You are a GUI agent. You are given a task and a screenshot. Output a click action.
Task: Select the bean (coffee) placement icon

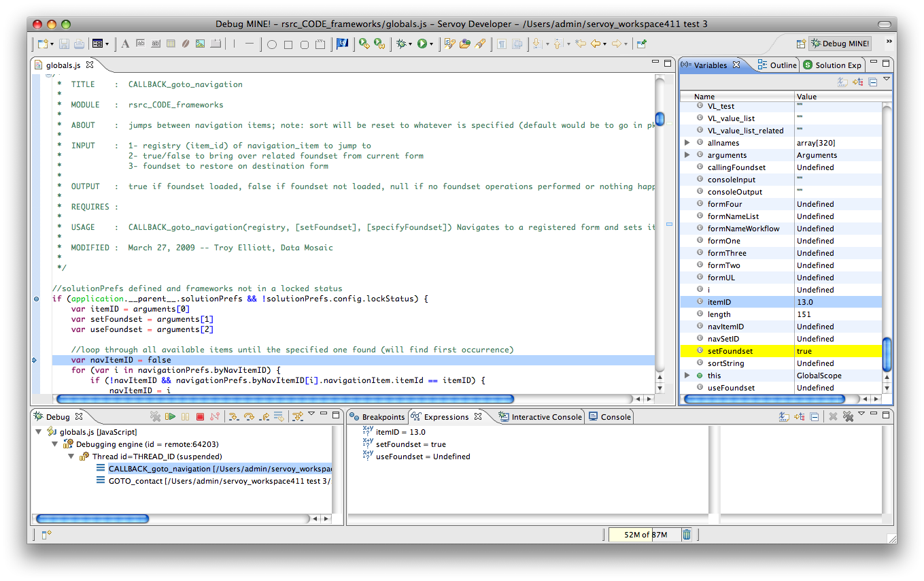(x=185, y=44)
